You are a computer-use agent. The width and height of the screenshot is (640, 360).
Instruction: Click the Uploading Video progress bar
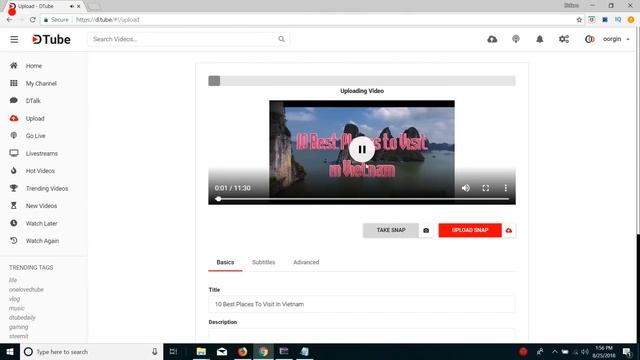click(x=362, y=81)
